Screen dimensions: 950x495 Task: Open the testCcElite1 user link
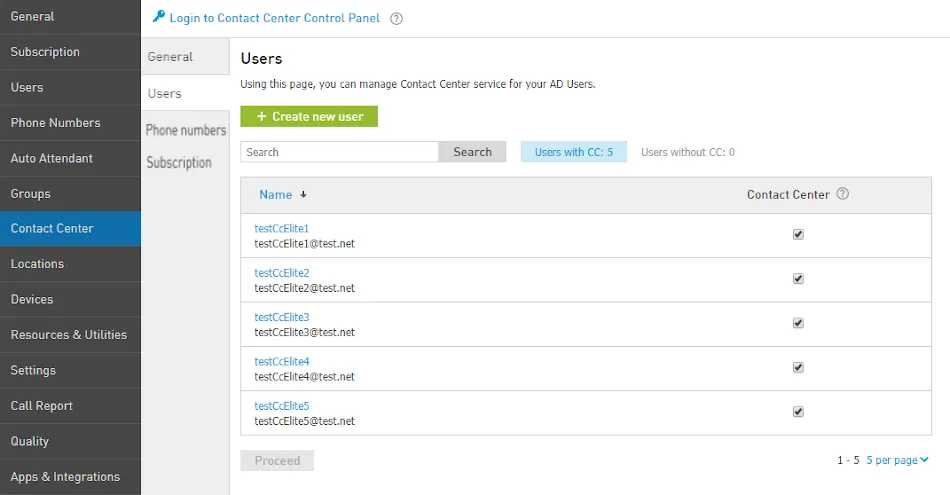tap(282, 228)
